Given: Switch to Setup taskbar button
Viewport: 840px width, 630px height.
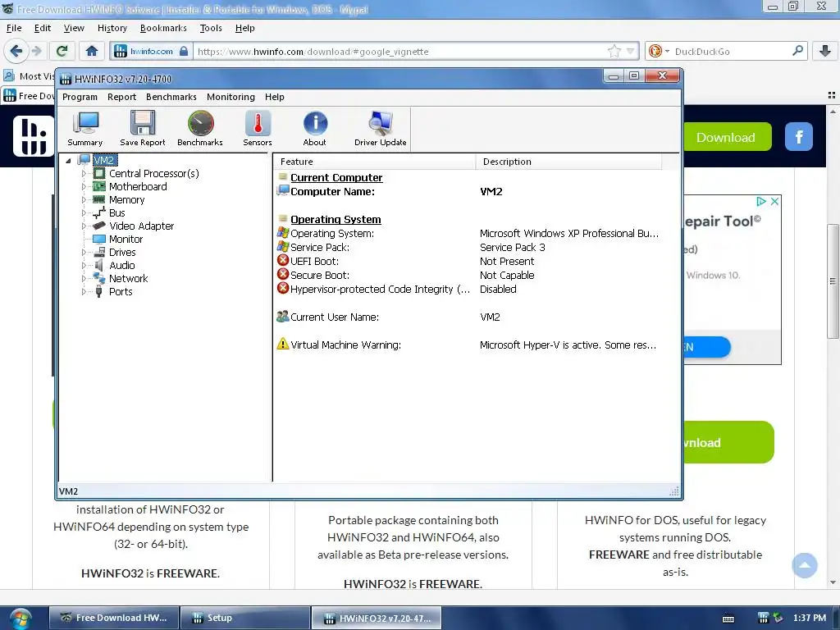Looking at the screenshot, I should coord(244,618).
